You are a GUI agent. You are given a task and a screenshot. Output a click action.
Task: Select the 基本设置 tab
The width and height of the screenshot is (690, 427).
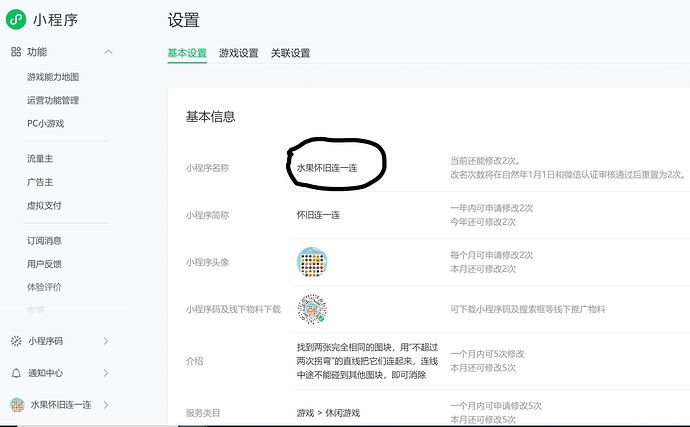click(x=187, y=53)
